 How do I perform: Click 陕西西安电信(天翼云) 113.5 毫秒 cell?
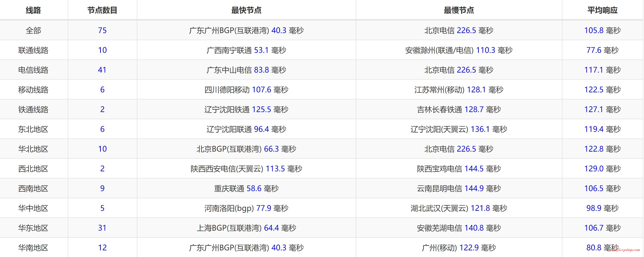pyautogui.click(x=246, y=169)
